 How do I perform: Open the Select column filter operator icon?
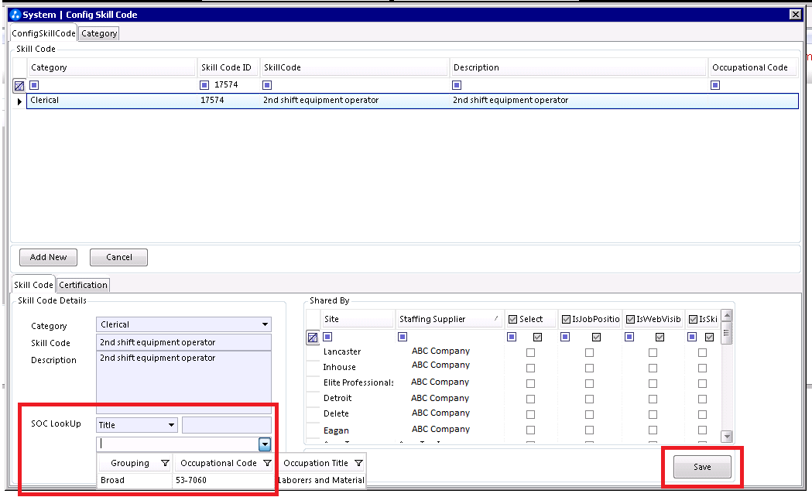click(x=512, y=337)
